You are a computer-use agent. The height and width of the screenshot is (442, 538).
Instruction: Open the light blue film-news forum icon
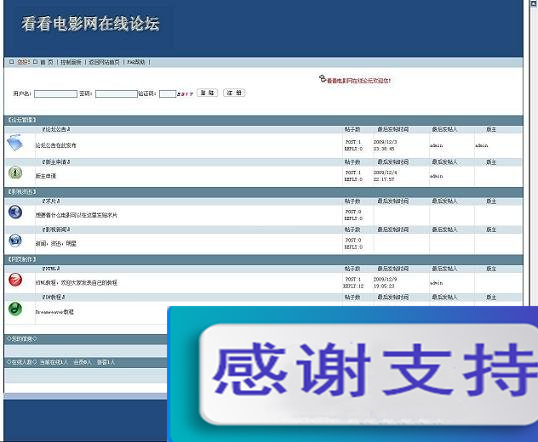pyautogui.click(x=15, y=240)
